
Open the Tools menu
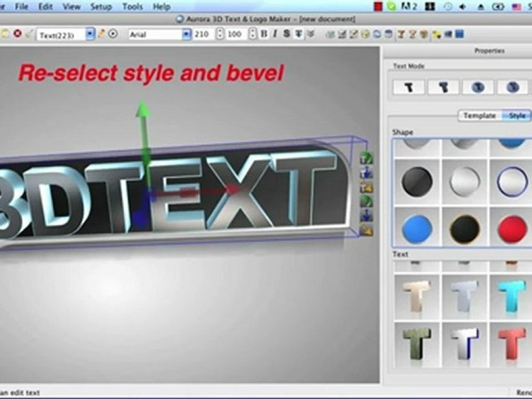tap(132, 7)
